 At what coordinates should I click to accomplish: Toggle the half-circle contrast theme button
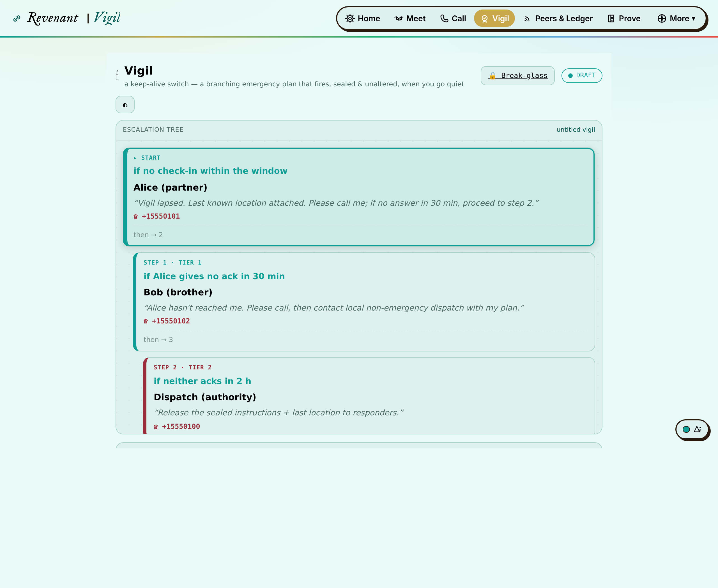point(125,105)
